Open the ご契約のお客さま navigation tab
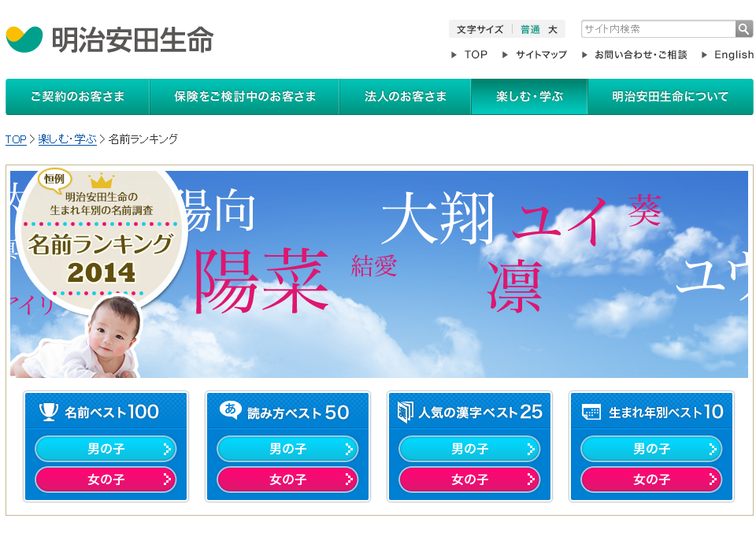The width and height of the screenshot is (756, 537). pos(78,96)
